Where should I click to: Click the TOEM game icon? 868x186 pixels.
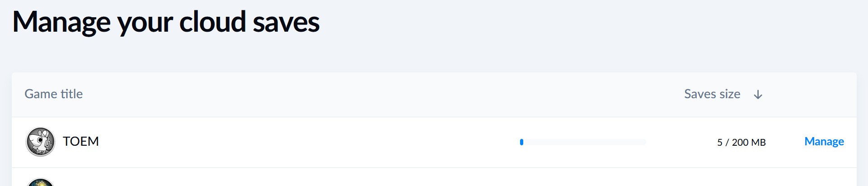pyautogui.click(x=40, y=142)
